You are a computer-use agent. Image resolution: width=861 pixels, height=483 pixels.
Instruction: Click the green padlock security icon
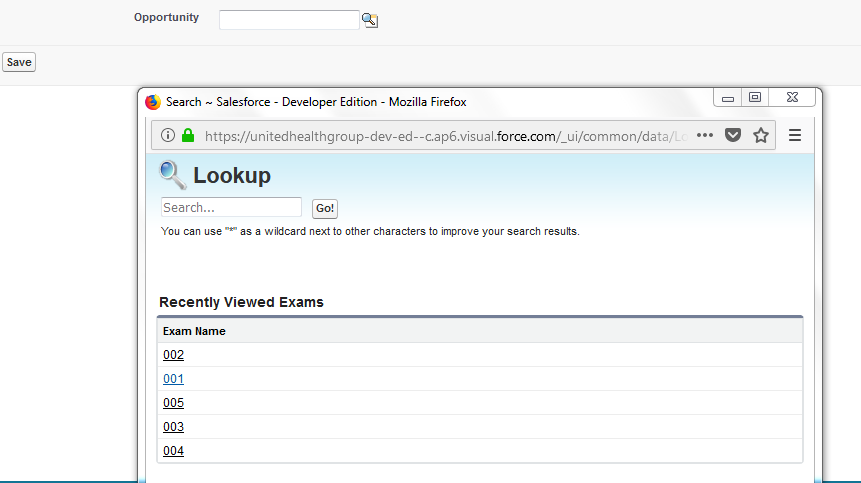188,136
